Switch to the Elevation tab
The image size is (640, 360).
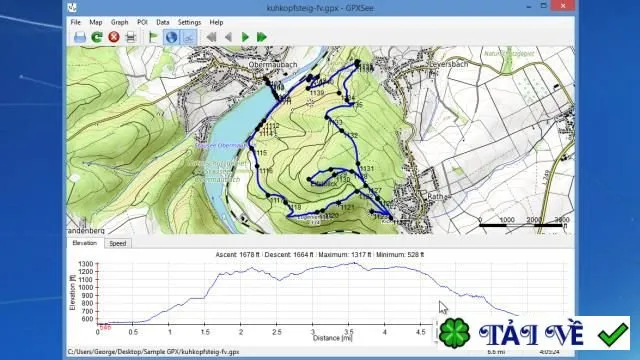(85, 243)
